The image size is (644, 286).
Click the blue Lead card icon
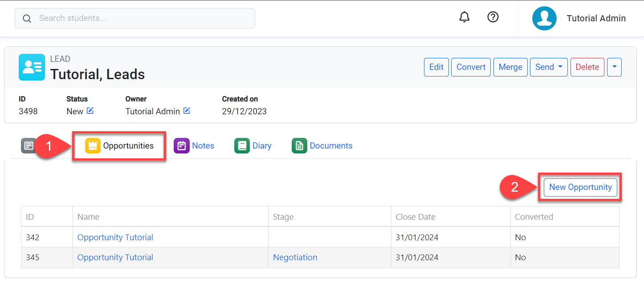pyautogui.click(x=32, y=67)
